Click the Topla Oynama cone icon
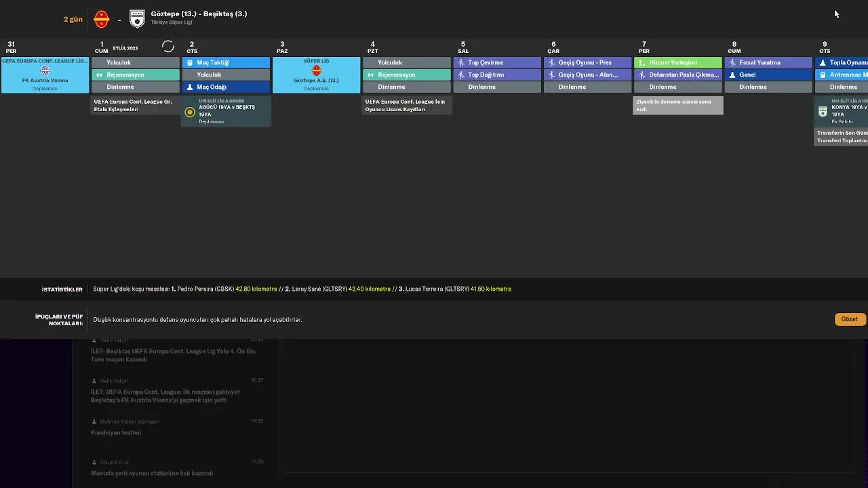868x488 pixels. pyautogui.click(x=823, y=62)
